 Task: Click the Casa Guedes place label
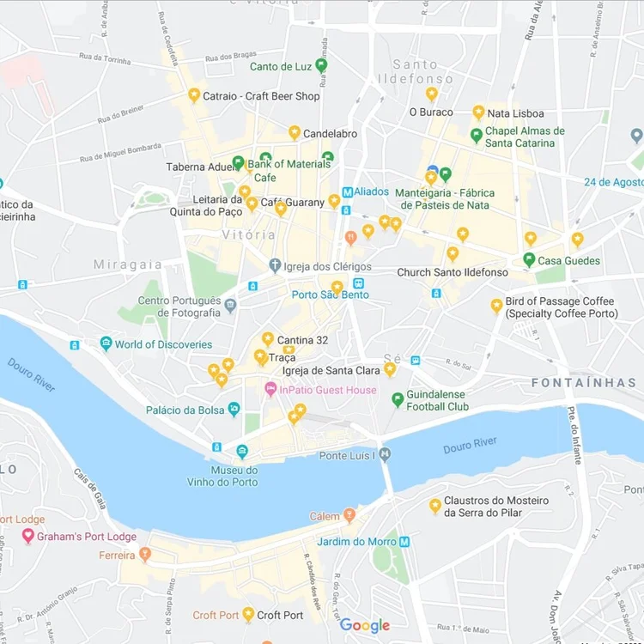568,261
